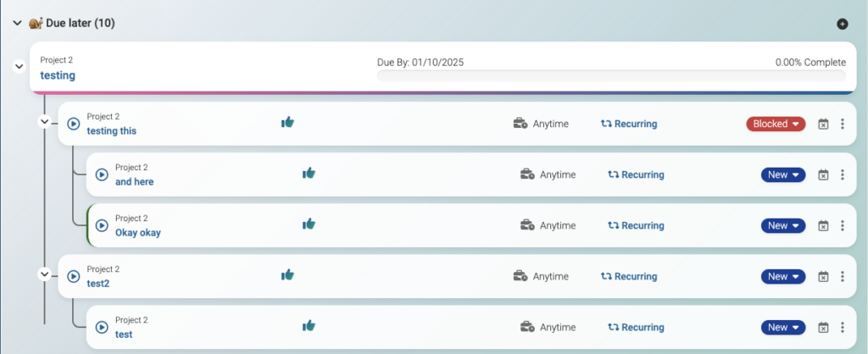Collapse the 'testing' project chevron

coord(19,67)
